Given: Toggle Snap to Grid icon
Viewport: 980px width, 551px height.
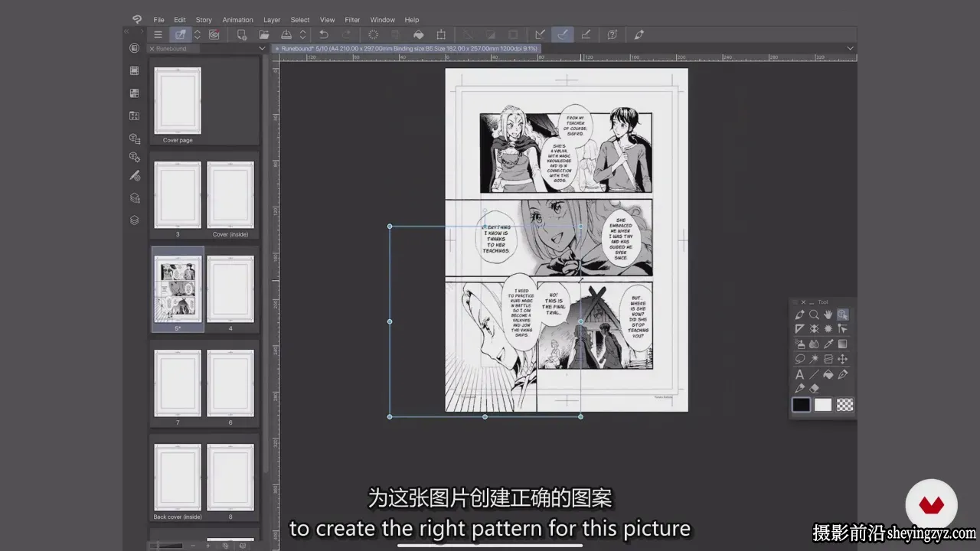Looking at the screenshot, I should click(586, 34).
